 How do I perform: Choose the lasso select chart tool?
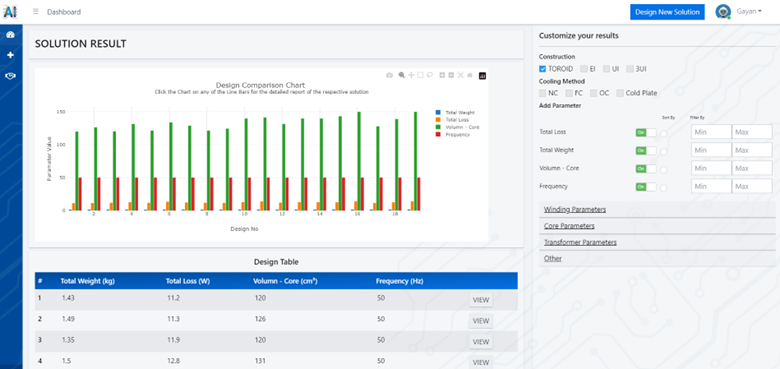point(430,75)
